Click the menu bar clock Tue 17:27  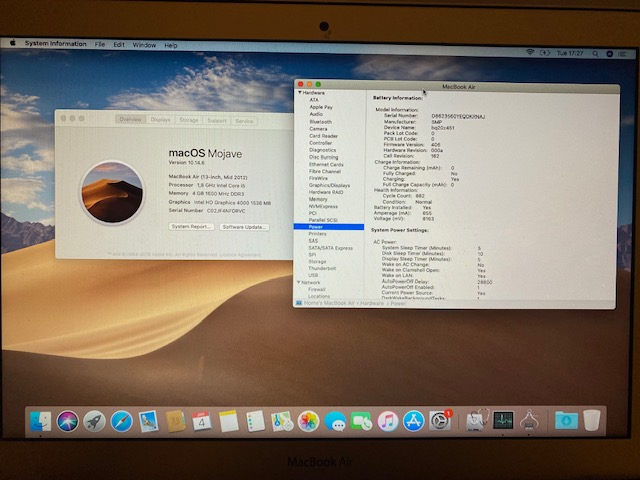pyautogui.click(x=570, y=53)
